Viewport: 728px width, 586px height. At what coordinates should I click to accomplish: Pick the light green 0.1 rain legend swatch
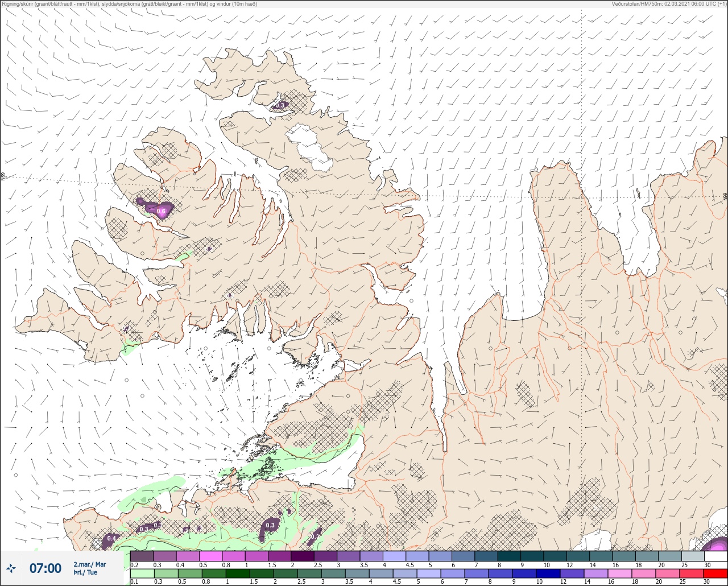pyautogui.click(x=142, y=573)
